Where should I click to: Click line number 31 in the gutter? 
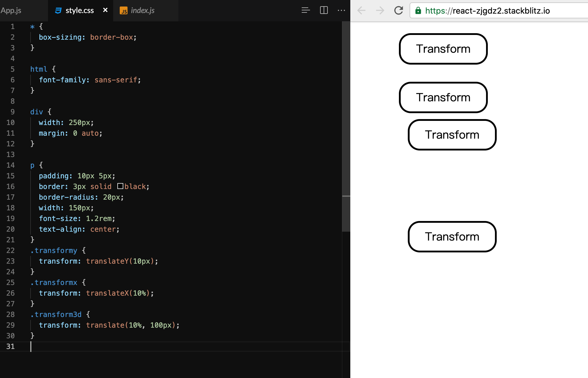(x=10, y=346)
